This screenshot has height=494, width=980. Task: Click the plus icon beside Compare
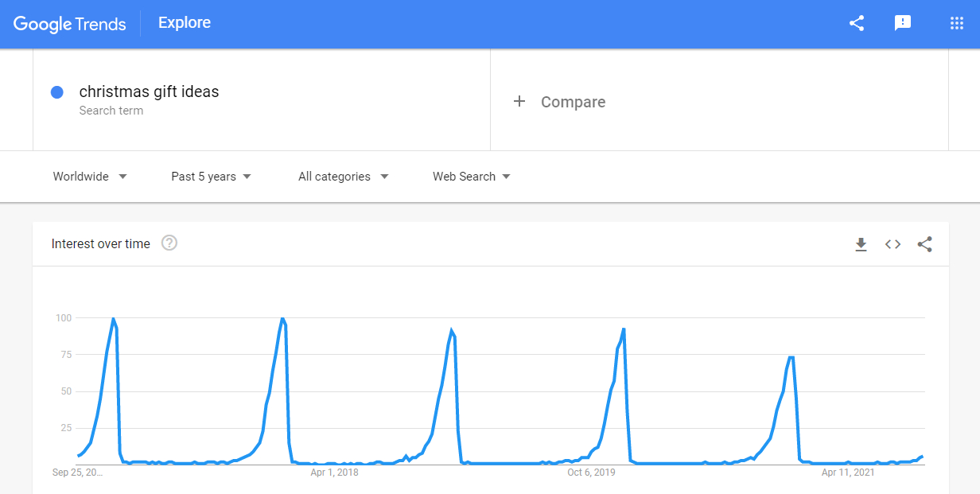[x=519, y=101]
